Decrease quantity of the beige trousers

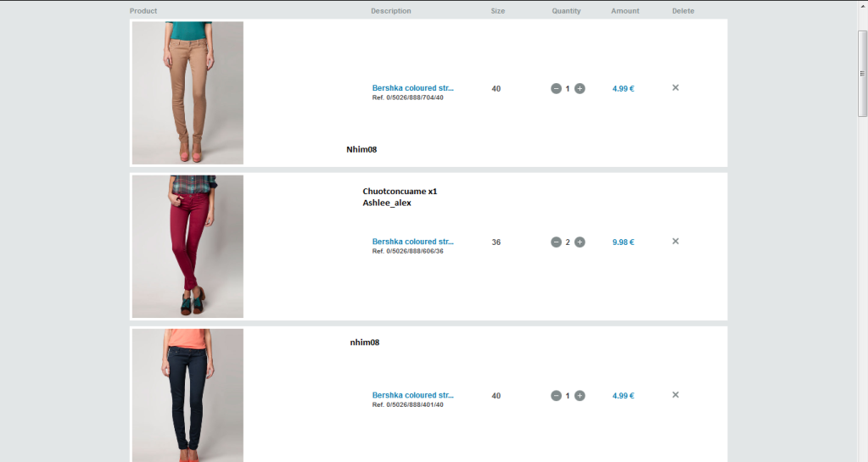pyautogui.click(x=556, y=88)
